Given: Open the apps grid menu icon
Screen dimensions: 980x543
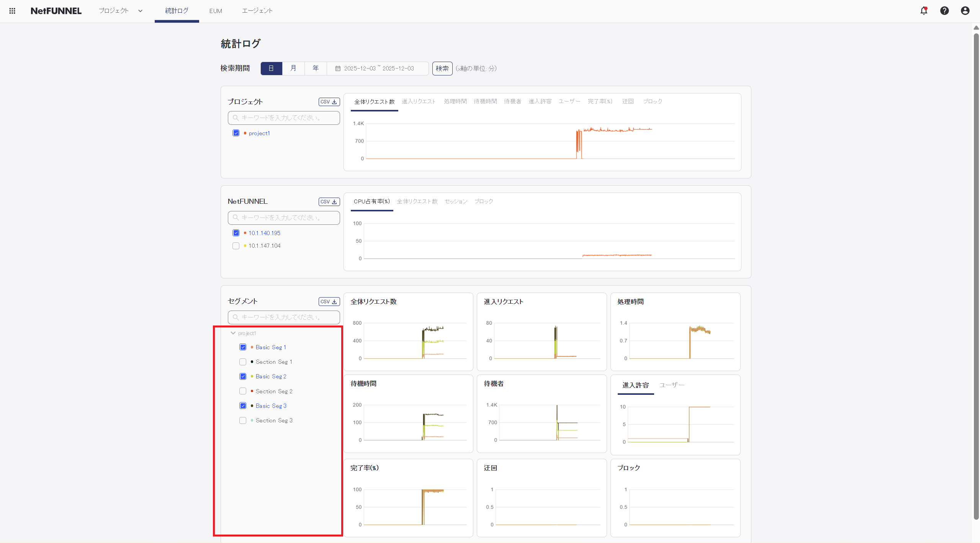Looking at the screenshot, I should coord(12,11).
